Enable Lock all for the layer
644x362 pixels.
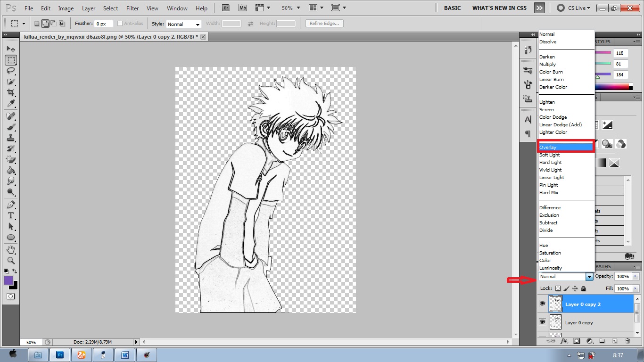584,288
